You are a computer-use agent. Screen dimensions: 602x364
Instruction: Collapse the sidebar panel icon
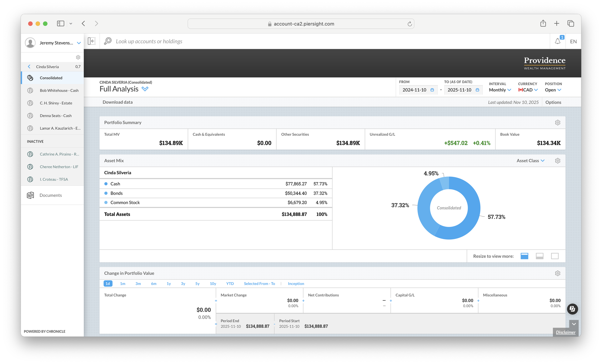click(92, 41)
